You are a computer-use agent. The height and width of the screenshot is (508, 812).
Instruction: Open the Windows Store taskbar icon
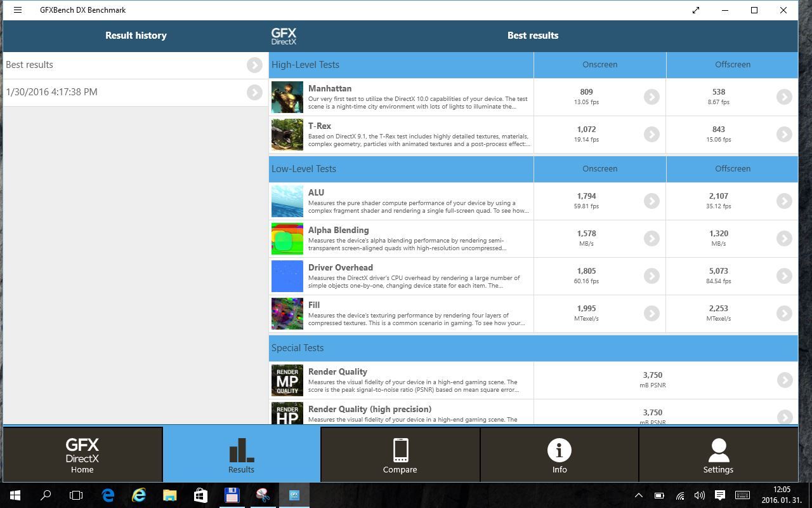200,495
